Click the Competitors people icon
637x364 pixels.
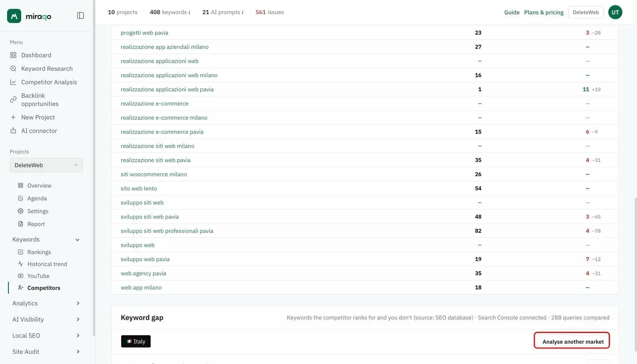[20, 288]
